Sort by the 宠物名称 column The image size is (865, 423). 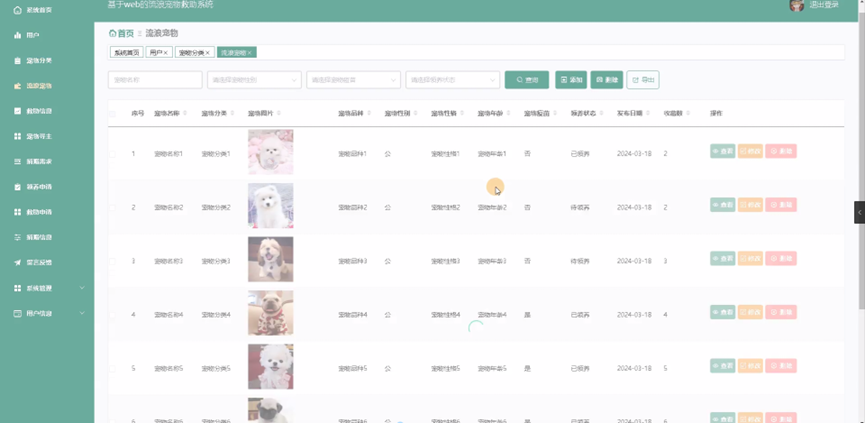[x=185, y=113]
